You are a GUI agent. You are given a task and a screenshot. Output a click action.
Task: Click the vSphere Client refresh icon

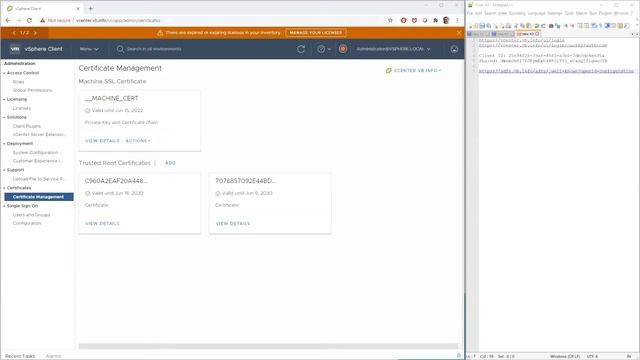(301, 49)
